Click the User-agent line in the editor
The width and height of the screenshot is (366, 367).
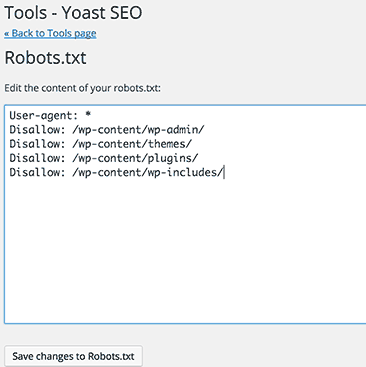pos(50,115)
